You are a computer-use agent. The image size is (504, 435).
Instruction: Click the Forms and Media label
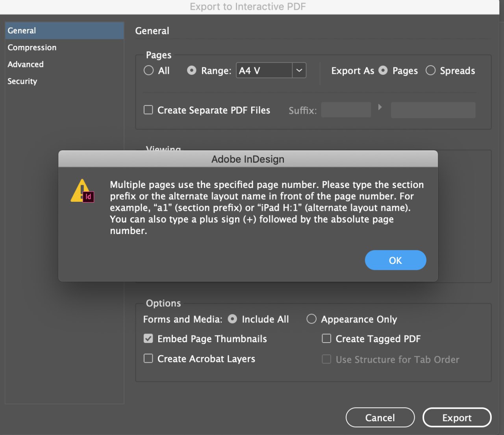point(183,319)
